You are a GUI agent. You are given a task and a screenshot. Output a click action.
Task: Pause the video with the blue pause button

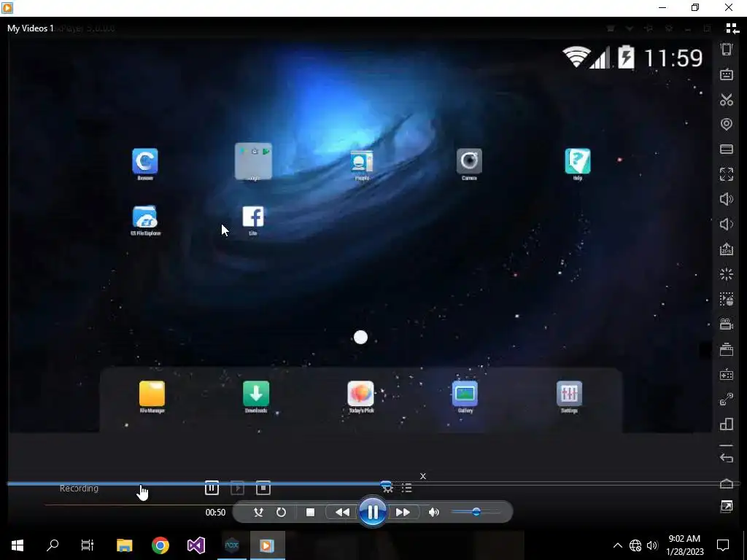(x=373, y=512)
